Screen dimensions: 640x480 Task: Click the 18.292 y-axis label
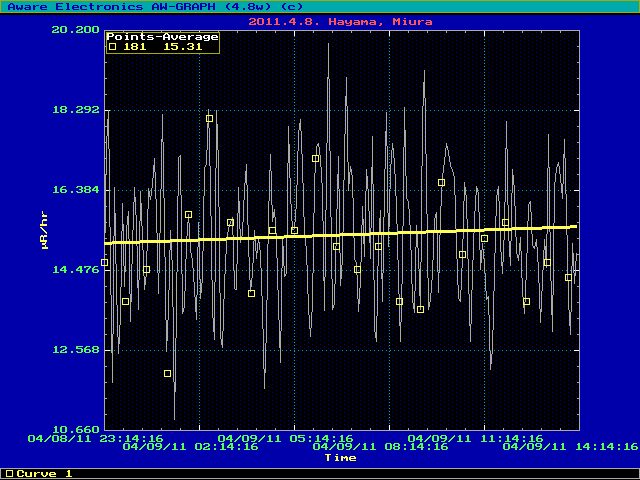(x=74, y=109)
